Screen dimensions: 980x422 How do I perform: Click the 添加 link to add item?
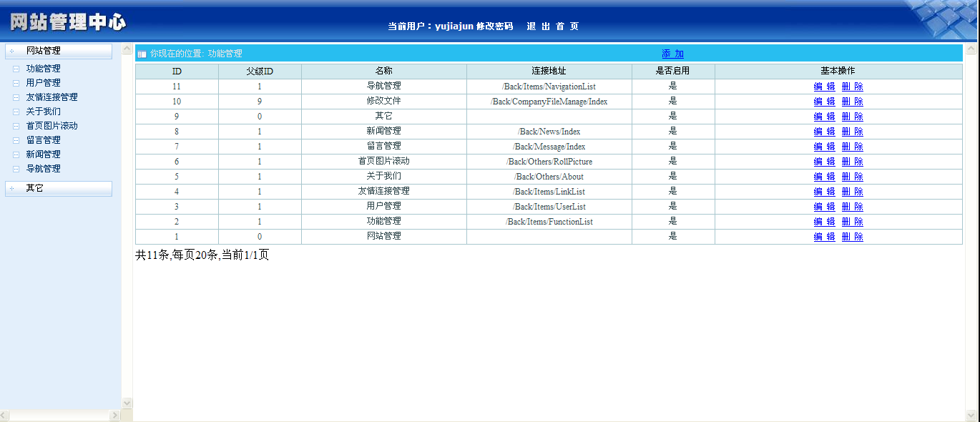(672, 54)
